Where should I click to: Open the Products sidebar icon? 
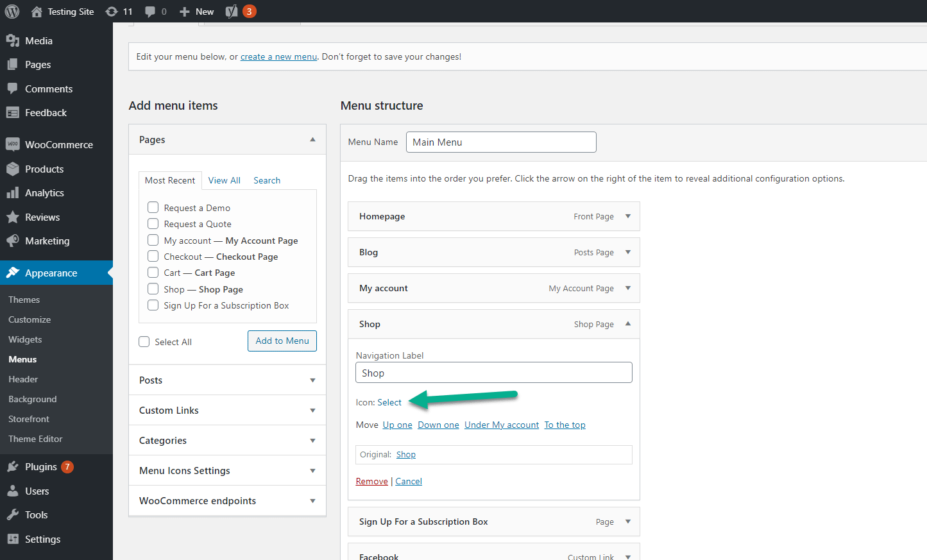pos(13,169)
